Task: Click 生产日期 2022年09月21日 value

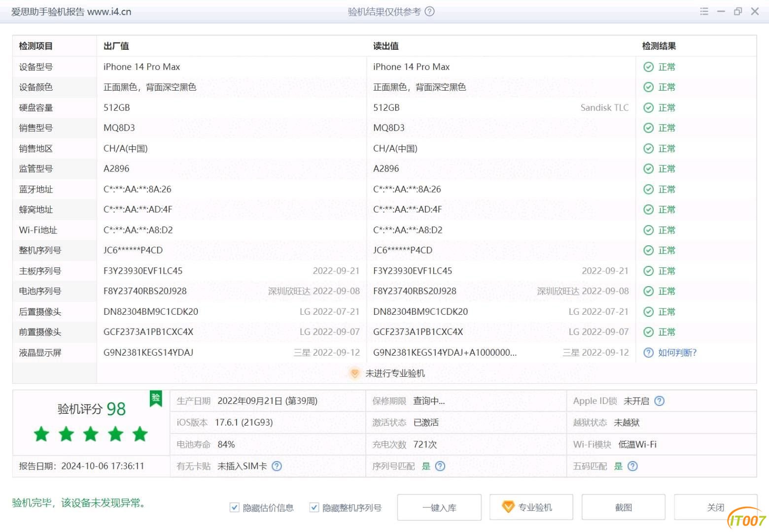Action: [268, 401]
